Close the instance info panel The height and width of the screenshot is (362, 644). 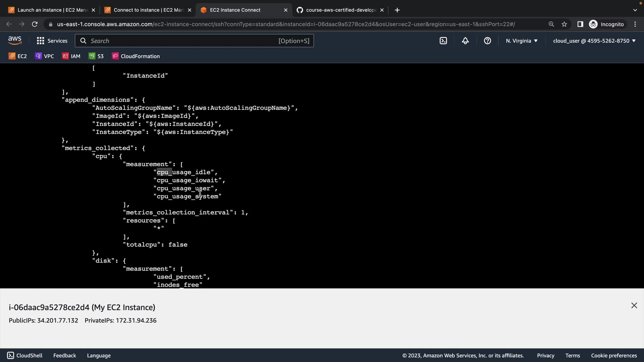(x=634, y=305)
